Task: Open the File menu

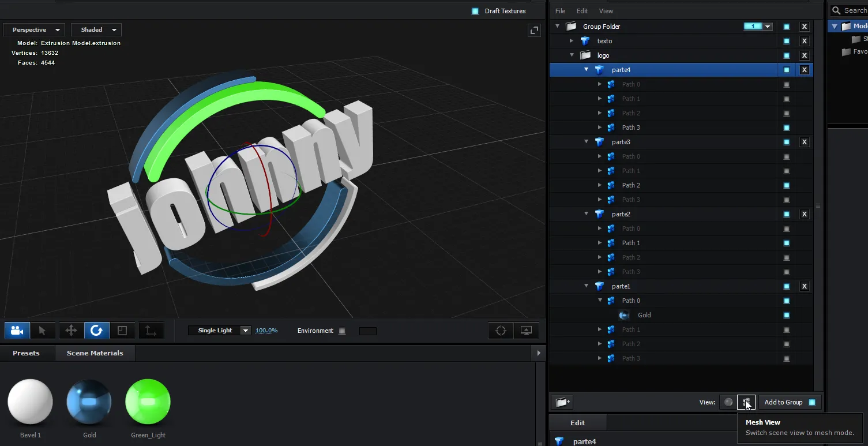Action: coord(560,11)
